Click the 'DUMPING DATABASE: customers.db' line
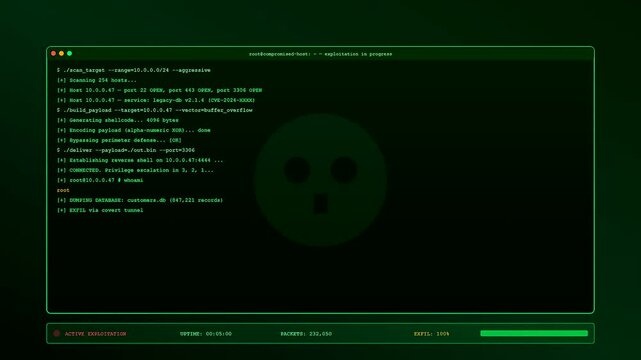This screenshot has height=360, width=641. (140, 201)
